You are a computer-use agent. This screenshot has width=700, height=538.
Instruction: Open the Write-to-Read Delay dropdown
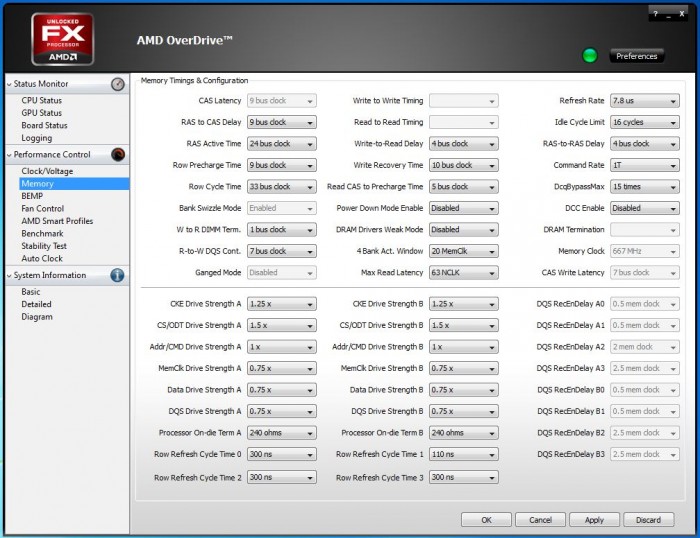coord(463,144)
